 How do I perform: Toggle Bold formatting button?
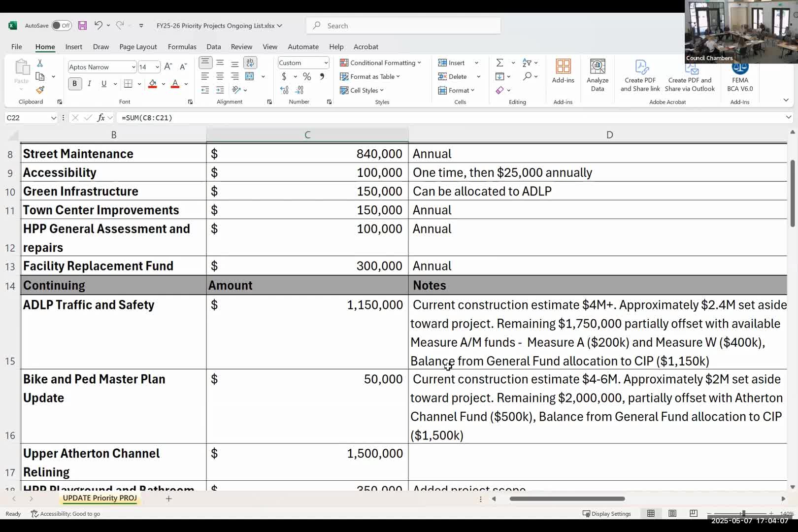74,84
